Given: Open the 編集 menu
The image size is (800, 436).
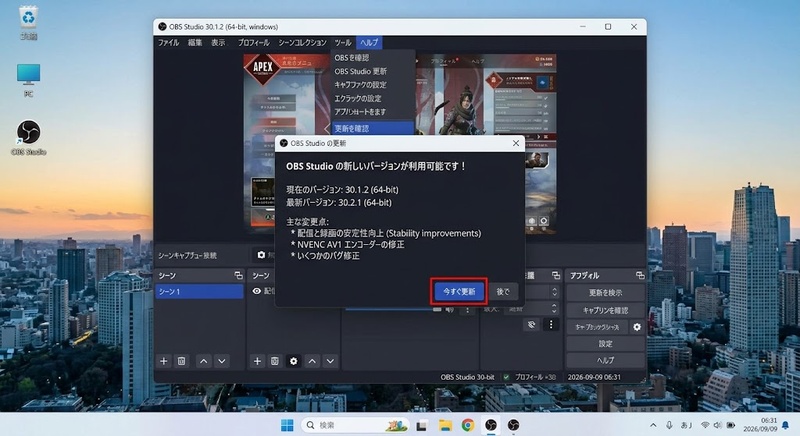Looking at the screenshot, I should (x=195, y=43).
